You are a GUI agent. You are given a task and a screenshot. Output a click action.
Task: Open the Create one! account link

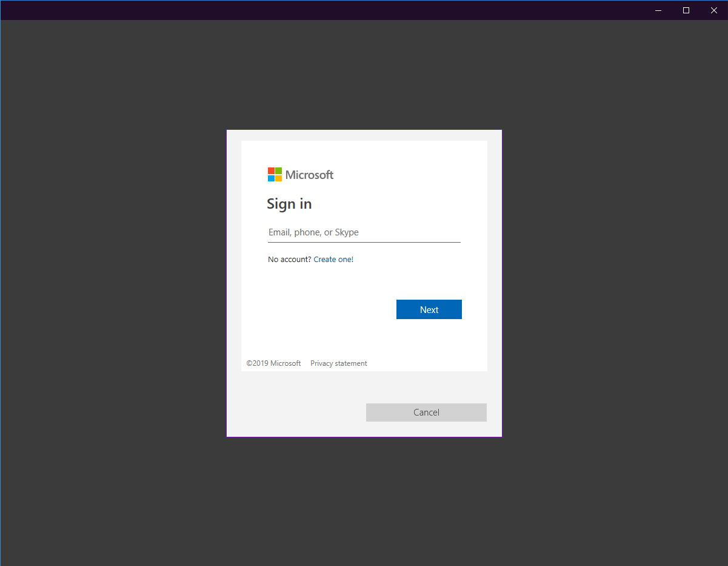(x=333, y=260)
